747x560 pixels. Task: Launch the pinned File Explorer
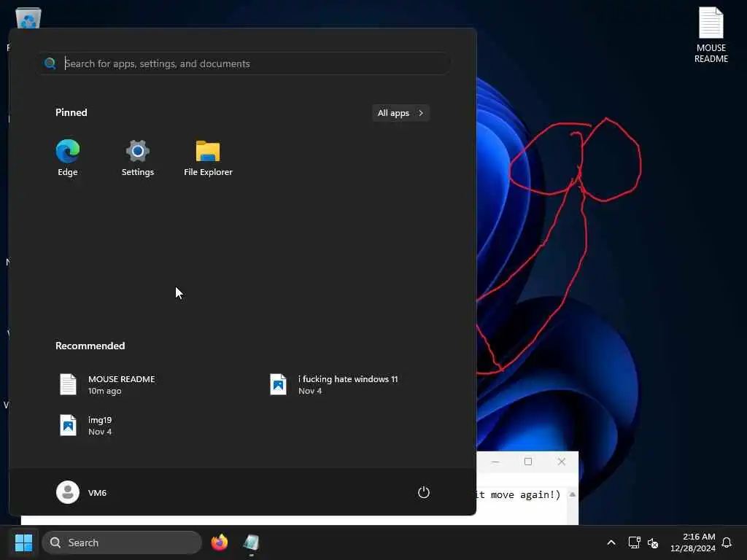tap(208, 158)
